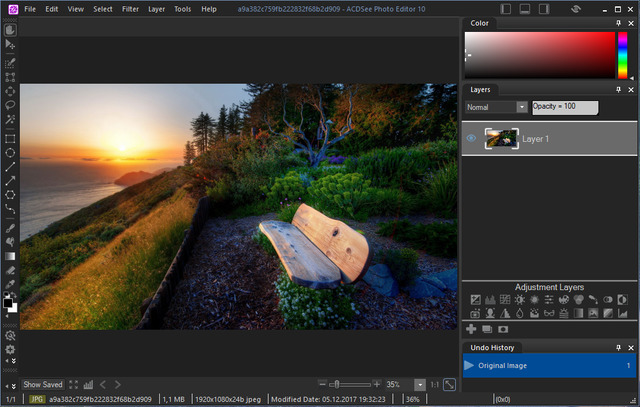
Task: Open the gear settings tool in toolbar
Action: (10, 349)
